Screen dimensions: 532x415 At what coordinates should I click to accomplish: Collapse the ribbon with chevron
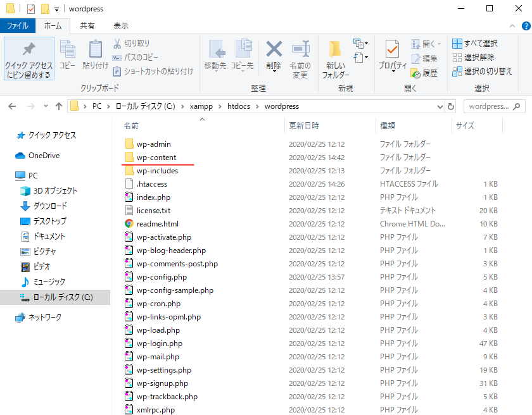[x=512, y=26]
